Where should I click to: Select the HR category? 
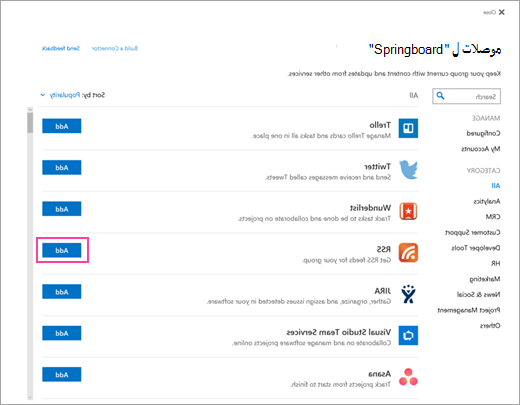coord(495,263)
